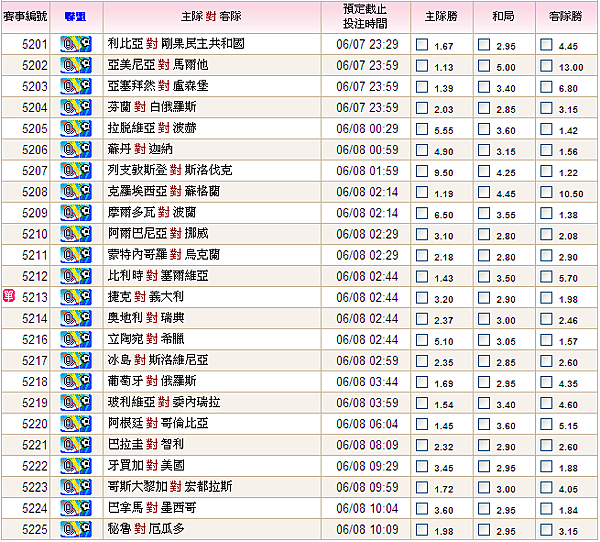Select draw 2.85 for match 5217
This screenshot has height=542, width=600.
click(484, 361)
